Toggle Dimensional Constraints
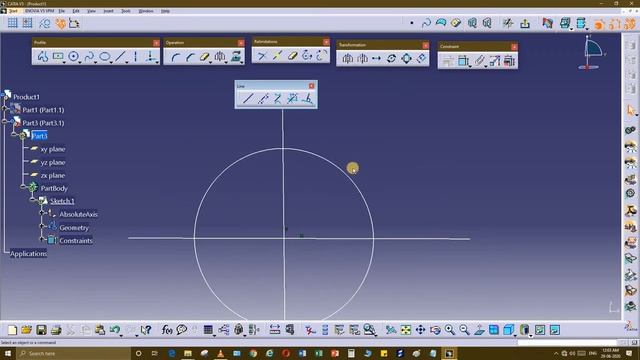Viewport: 640px width, 360px height. 74,23
